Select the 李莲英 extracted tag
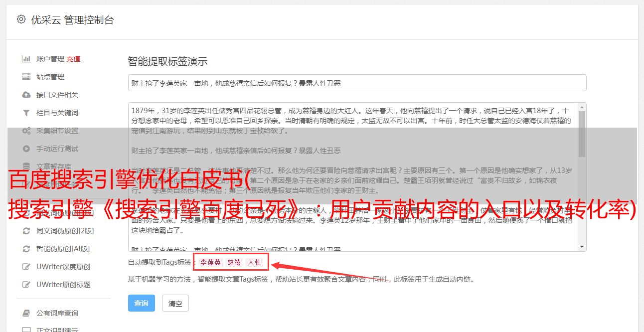The image size is (644, 332). pos(211,262)
